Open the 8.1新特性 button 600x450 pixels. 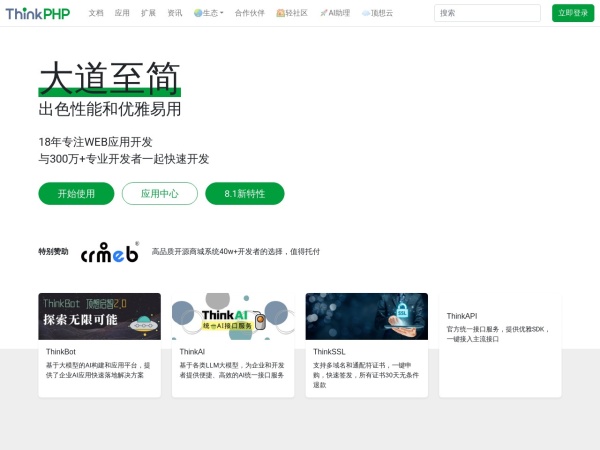click(x=244, y=194)
